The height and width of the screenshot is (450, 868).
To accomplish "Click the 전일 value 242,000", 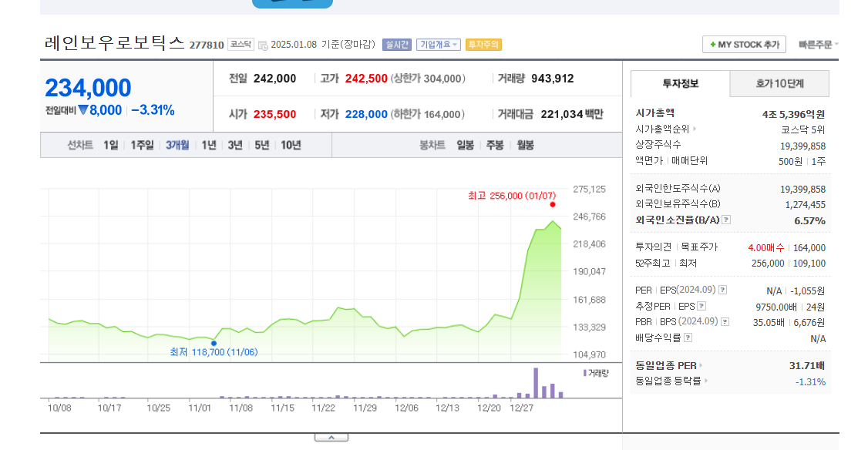I will point(274,79).
